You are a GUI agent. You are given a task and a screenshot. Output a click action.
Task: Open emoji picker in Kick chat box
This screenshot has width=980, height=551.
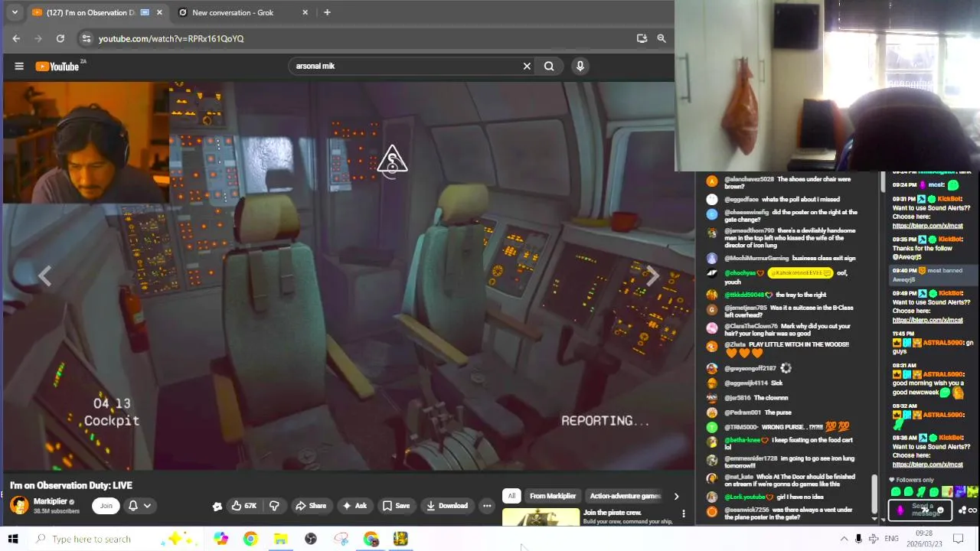940,510
